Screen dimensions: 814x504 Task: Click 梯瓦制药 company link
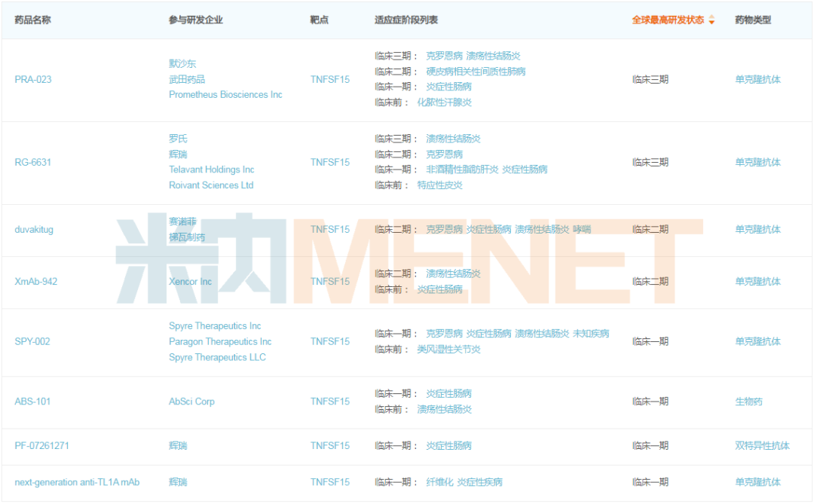(187, 237)
